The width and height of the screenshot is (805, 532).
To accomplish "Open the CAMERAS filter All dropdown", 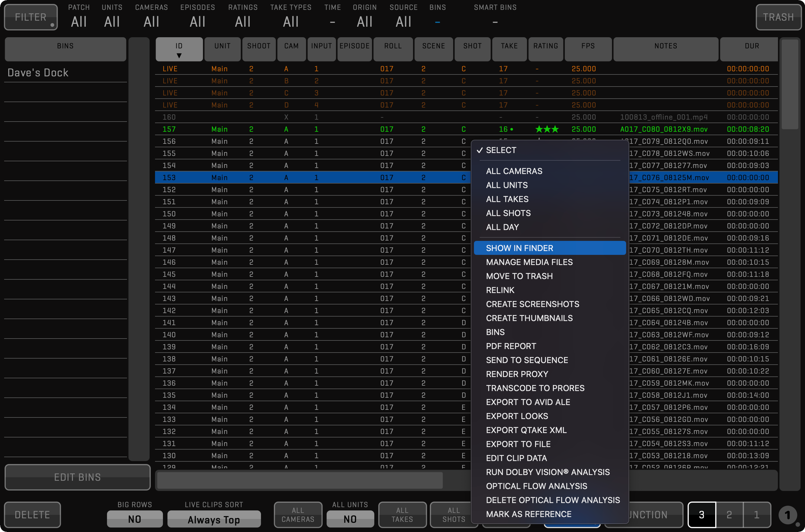I will coord(152,22).
